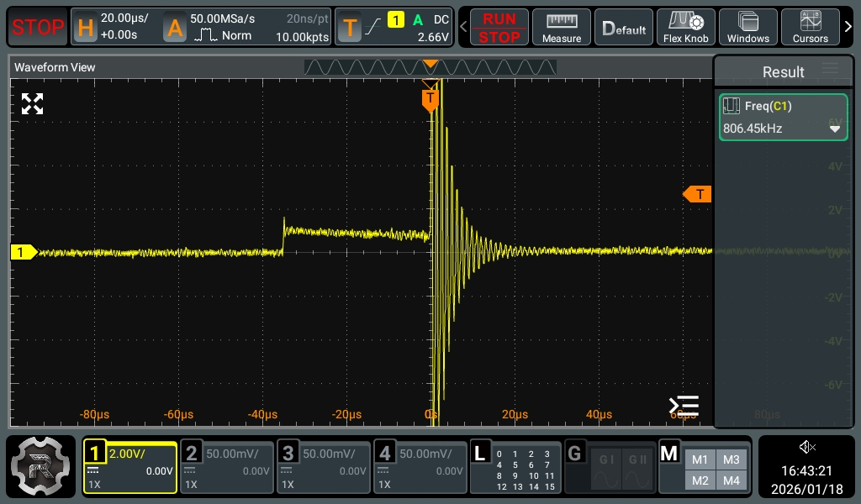
Task: Select the trigger level marker on right edge
Action: pos(697,195)
